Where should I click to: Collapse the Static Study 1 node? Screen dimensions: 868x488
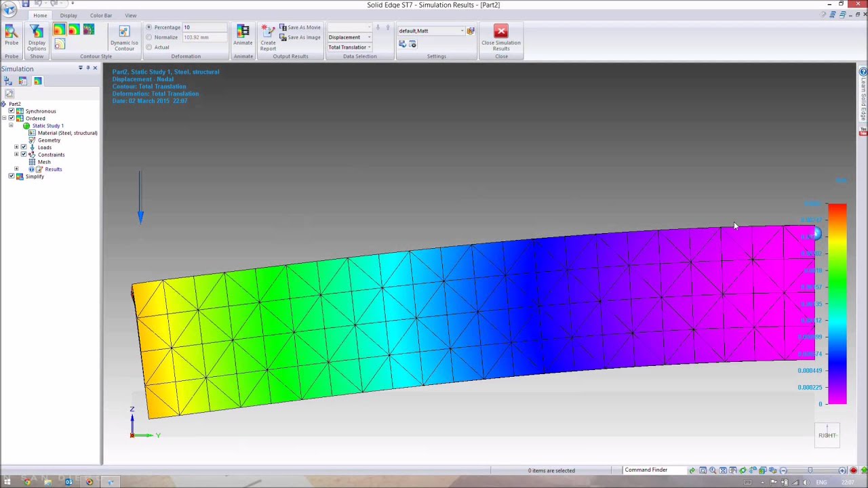[10, 126]
